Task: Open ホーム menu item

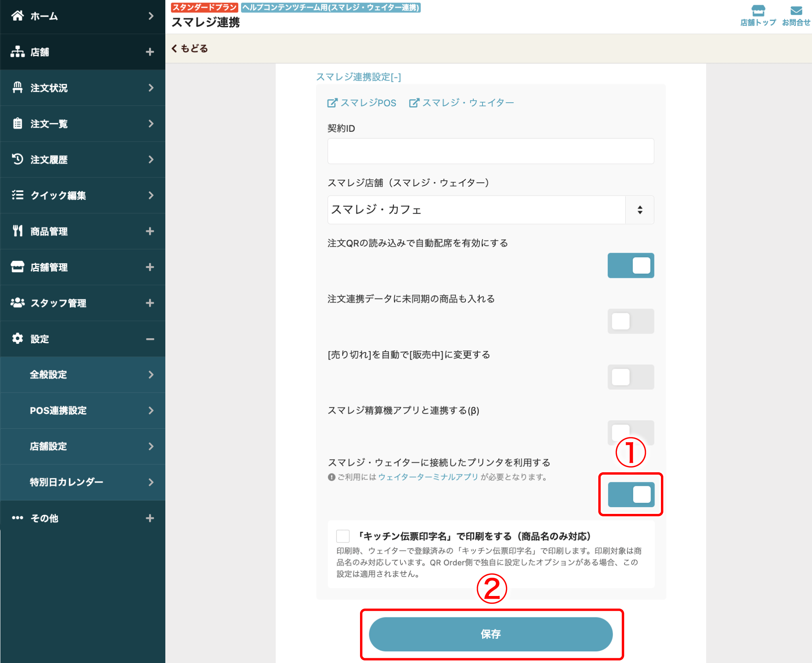Action: (x=82, y=16)
